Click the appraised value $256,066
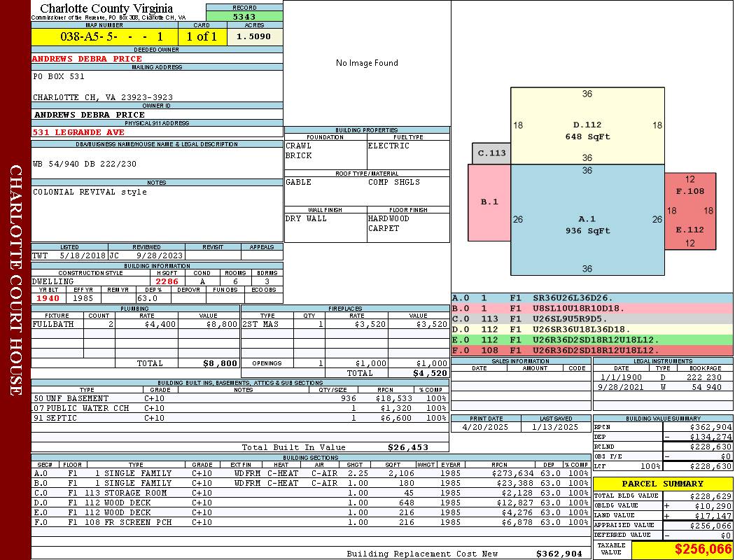The height and width of the screenshot is (560, 735). [710, 526]
